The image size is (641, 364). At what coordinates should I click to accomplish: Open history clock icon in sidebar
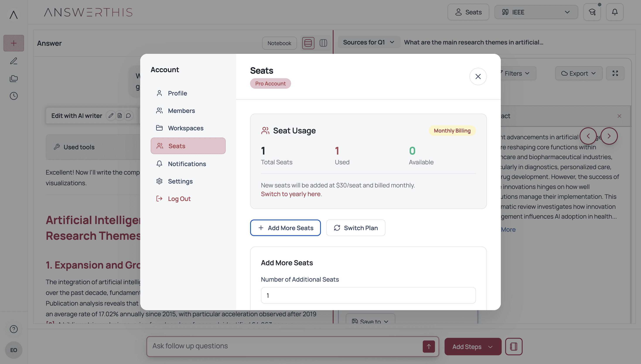pos(14,96)
